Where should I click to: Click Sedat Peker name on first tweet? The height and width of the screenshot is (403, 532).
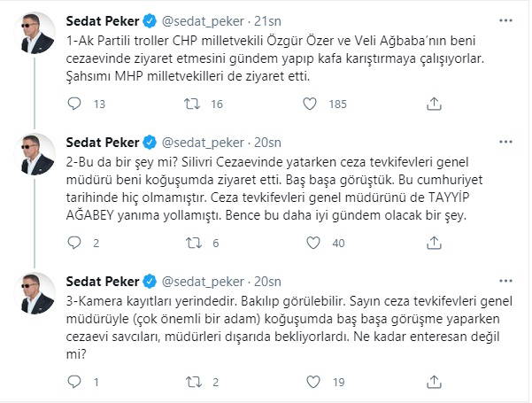103,19
